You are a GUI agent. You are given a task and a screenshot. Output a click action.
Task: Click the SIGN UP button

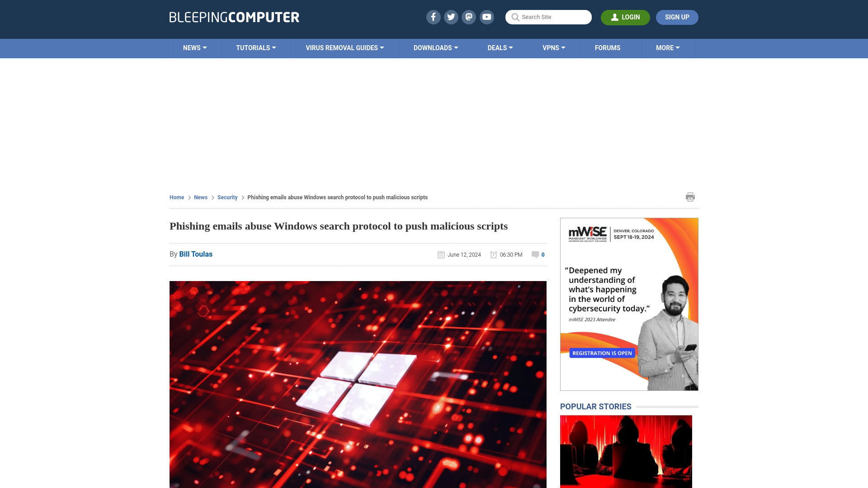[x=677, y=17]
